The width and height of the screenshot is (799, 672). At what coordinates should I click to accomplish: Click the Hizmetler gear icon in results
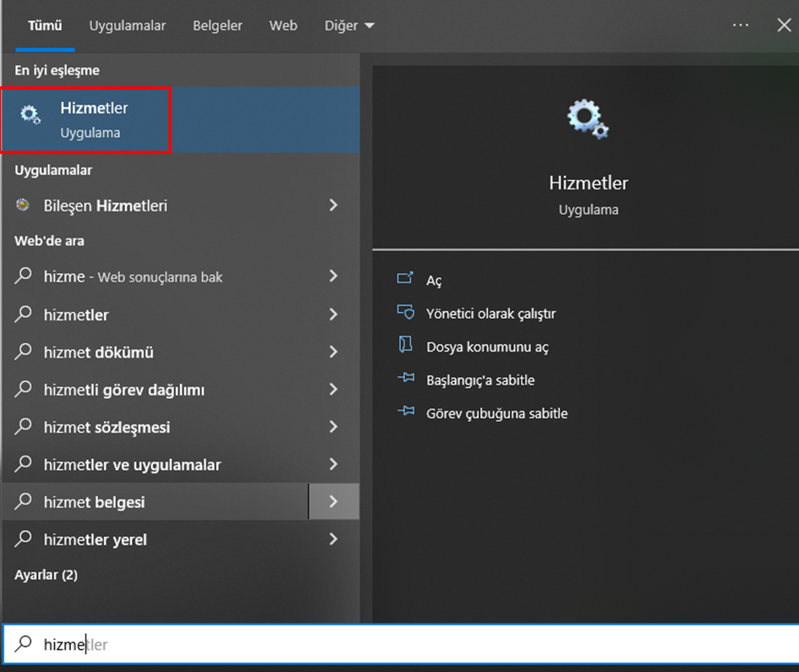pyautogui.click(x=30, y=115)
